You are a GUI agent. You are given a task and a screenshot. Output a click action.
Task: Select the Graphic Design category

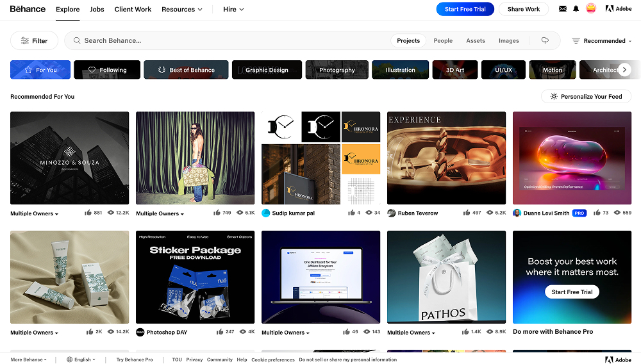point(267,69)
